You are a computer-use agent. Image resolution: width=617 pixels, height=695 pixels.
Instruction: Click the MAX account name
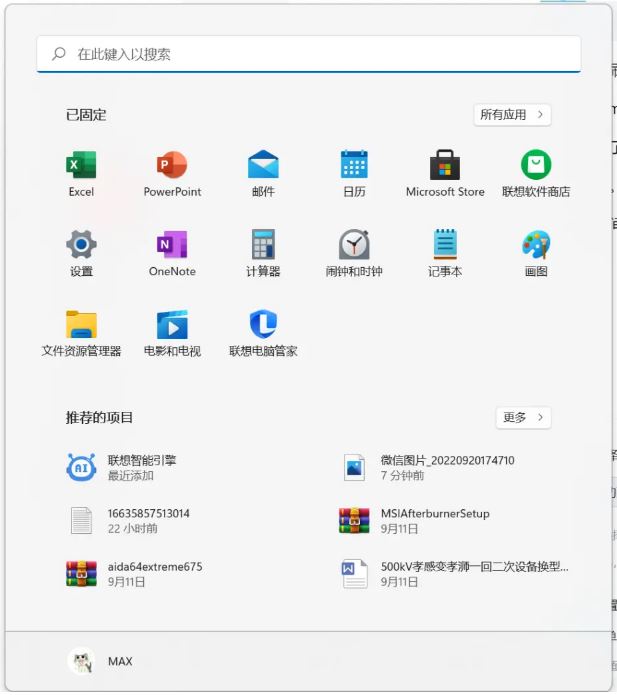coord(120,661)
